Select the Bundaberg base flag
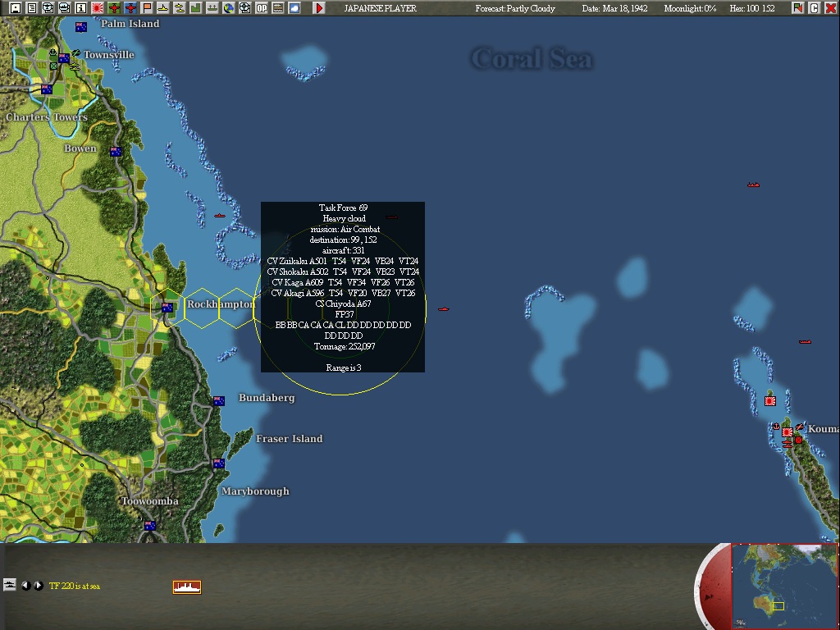840x630 pixels. coord(218,400)
